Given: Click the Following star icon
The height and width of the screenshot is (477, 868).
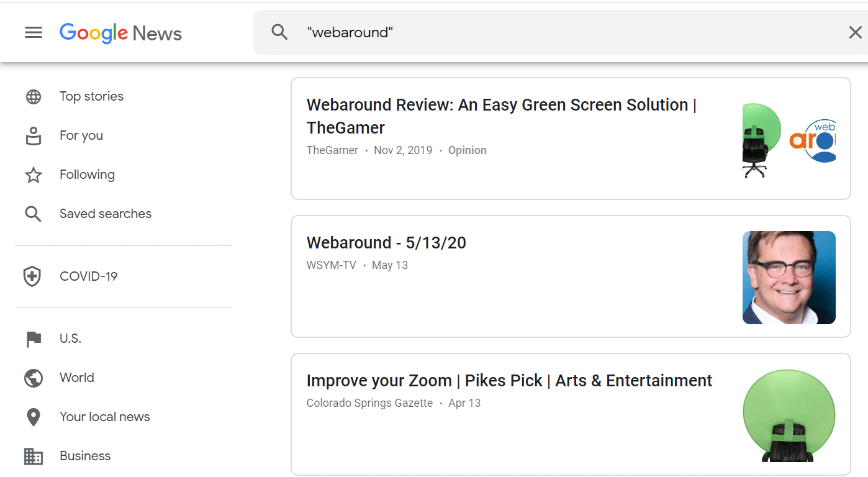Looking at the screenshot, I should click(34, 175).
